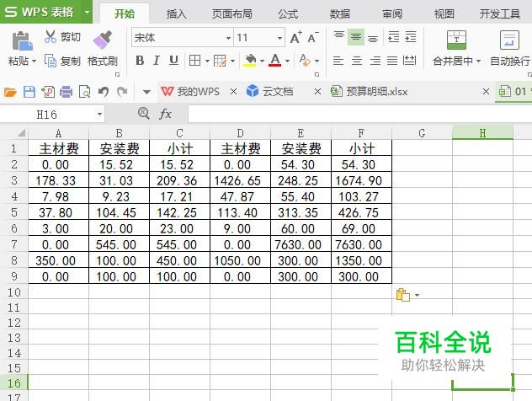Apply red font color A

click(274, 61)
